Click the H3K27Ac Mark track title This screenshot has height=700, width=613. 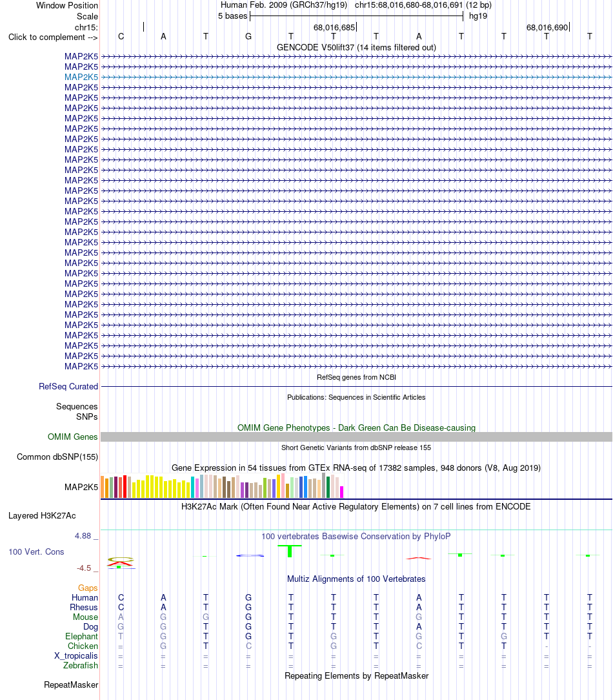point(356,507)
